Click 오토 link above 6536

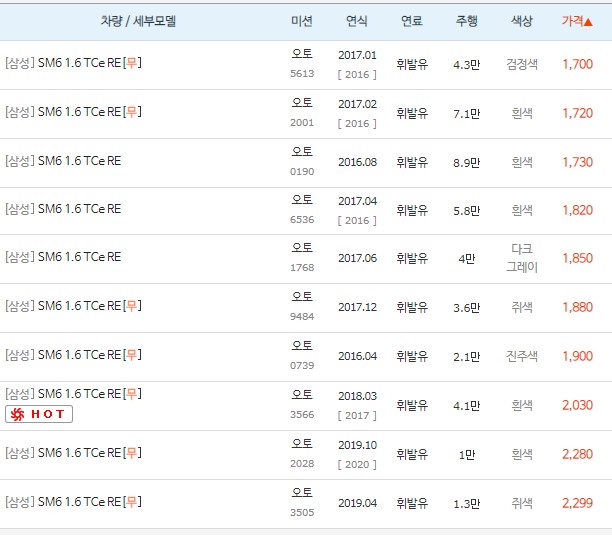pos(302,200)
